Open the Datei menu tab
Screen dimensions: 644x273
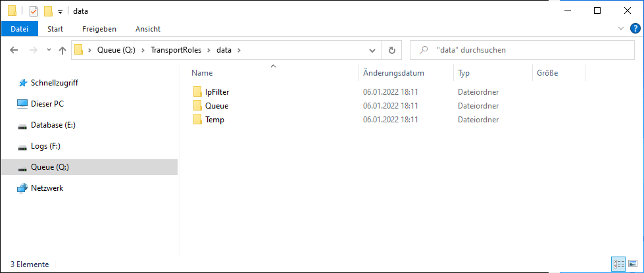point(20,29)
